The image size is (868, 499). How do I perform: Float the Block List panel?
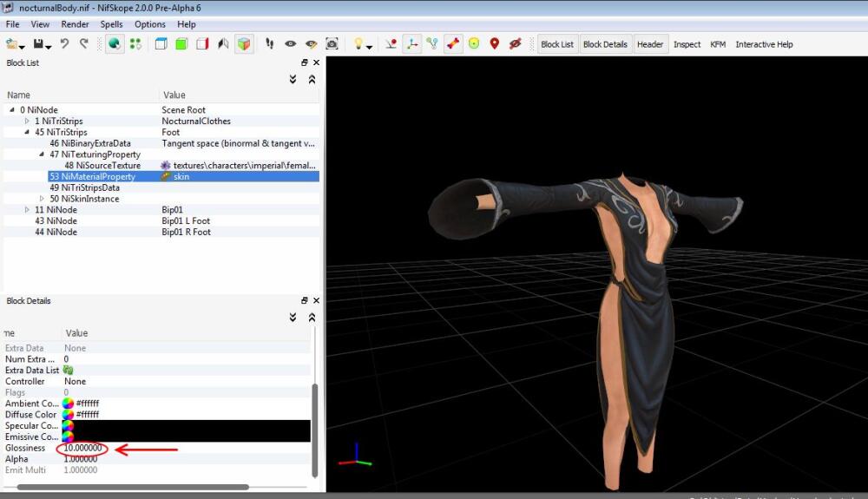point(304,62)
